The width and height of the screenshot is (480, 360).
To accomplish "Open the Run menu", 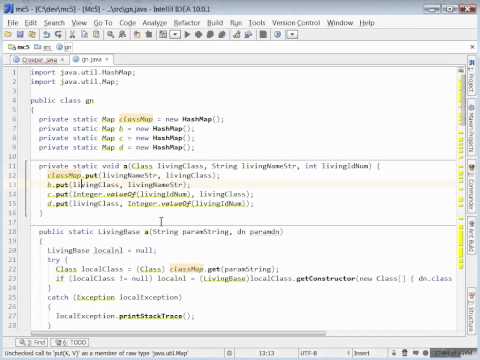I will (x=236, y=23).
